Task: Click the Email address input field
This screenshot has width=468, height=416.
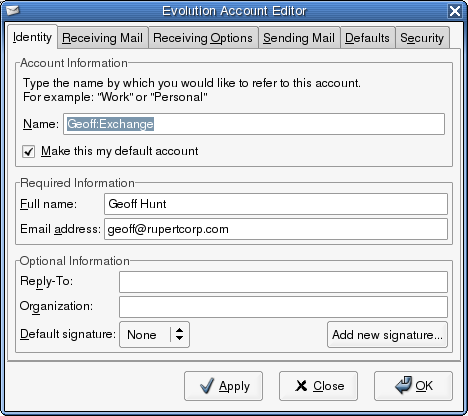Action: [x=276, y=229]
